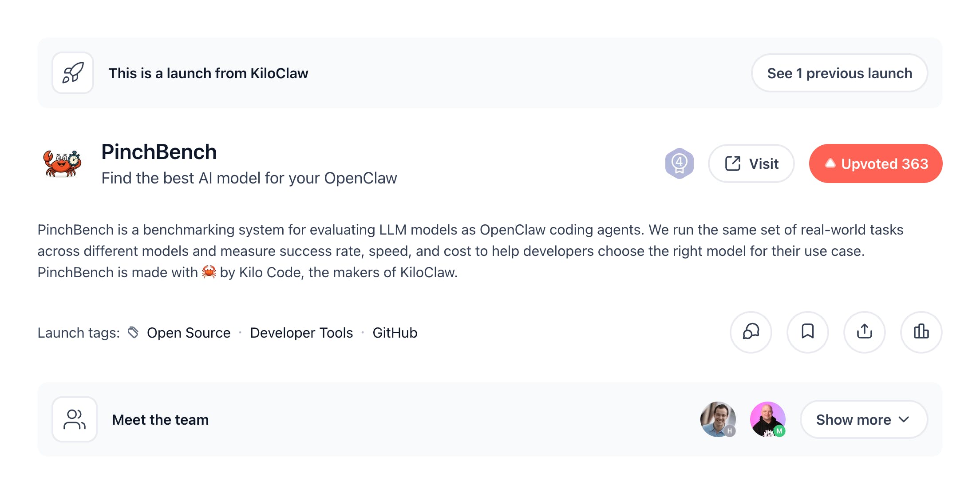This screenshot has width=980, height=494.
Task: Click the launch tags label icon
Action: pos(133,332)
